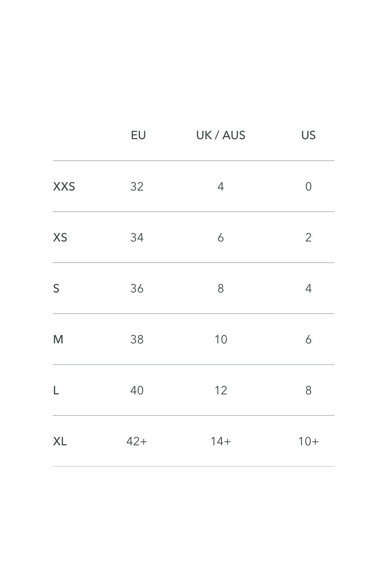Image resolution: width=392 pixels, height=588 pixels.
Task: Select the XL size row label
Action: (x=60, y=441)
